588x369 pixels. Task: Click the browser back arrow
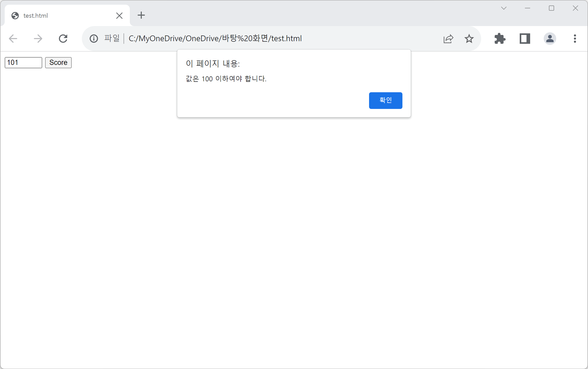pos(13,39)
